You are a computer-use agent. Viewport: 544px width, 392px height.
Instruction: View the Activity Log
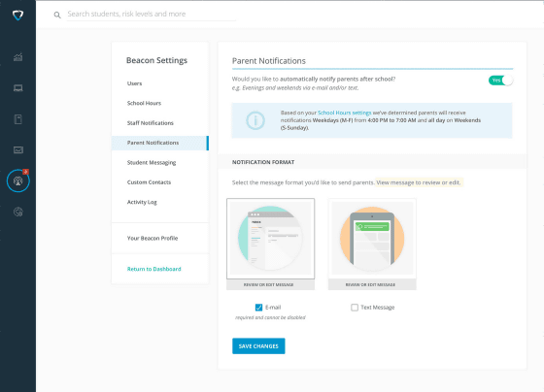tap(142, 202)
